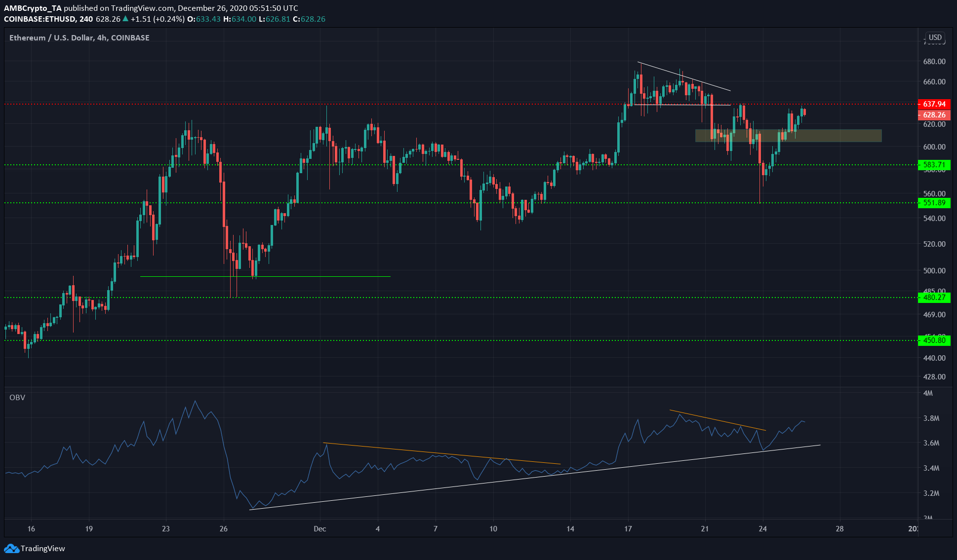Click the current price 628.26 label
This screenshot has height=560, width=957.
[934, 115]
